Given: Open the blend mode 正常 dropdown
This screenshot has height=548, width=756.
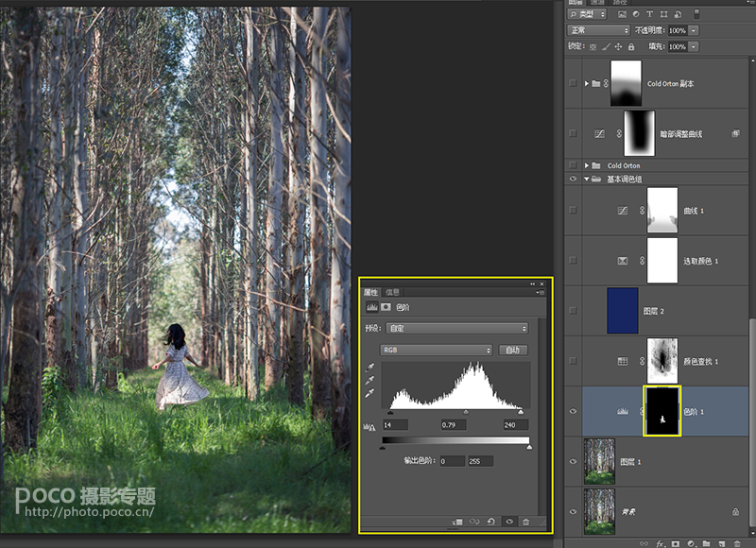Looking at the screenshot, I should click(x=599, y=30).
